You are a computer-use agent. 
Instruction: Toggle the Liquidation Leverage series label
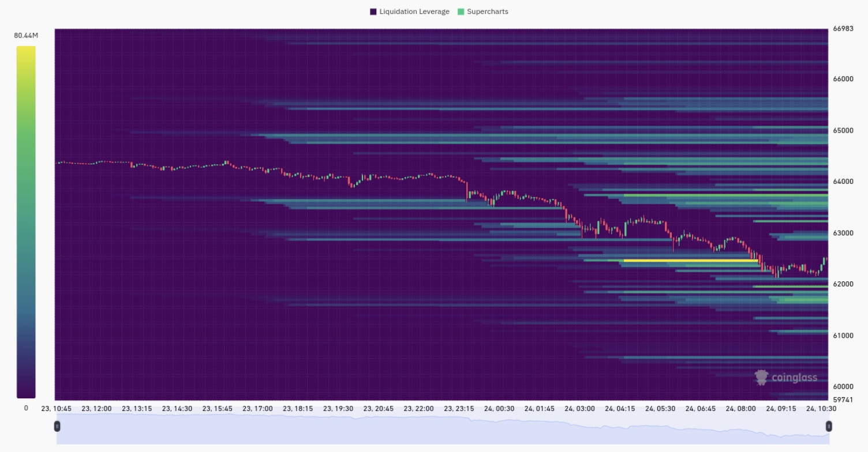click(414, 12)
